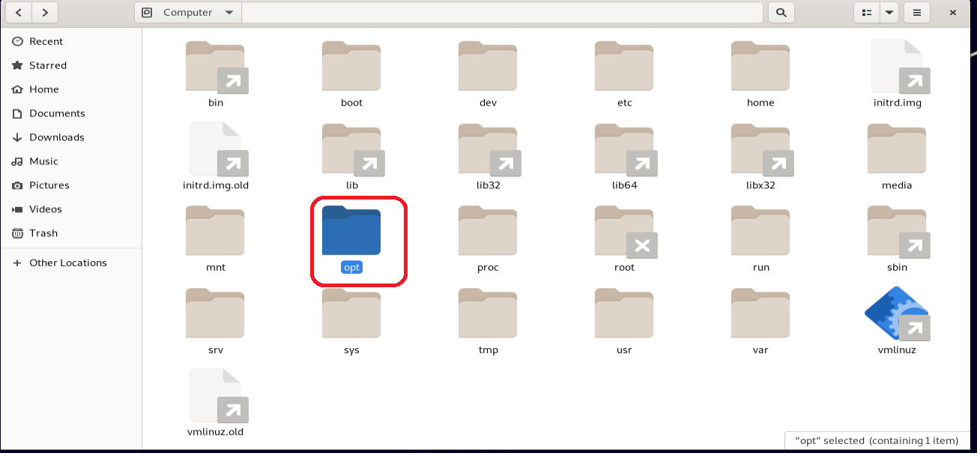Click the "initrd.img.old" name label

click(x=216, y=185)
